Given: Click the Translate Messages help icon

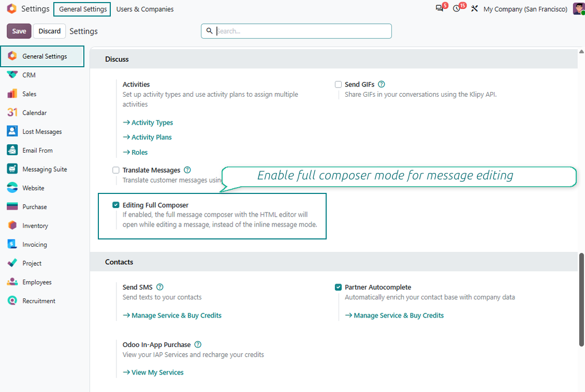Looking at the screenshot, I should [x=187, y=170].
